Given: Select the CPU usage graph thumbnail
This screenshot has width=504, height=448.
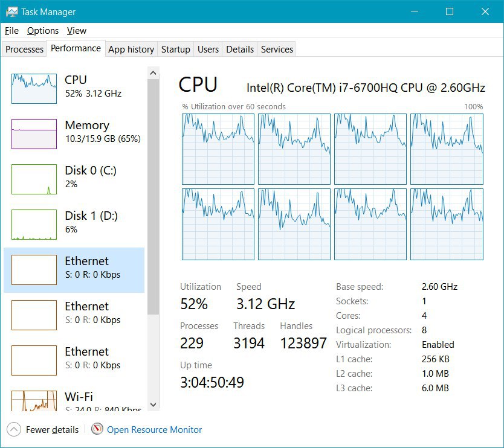Looking at the screenshot, I should [x=34, y=89].
